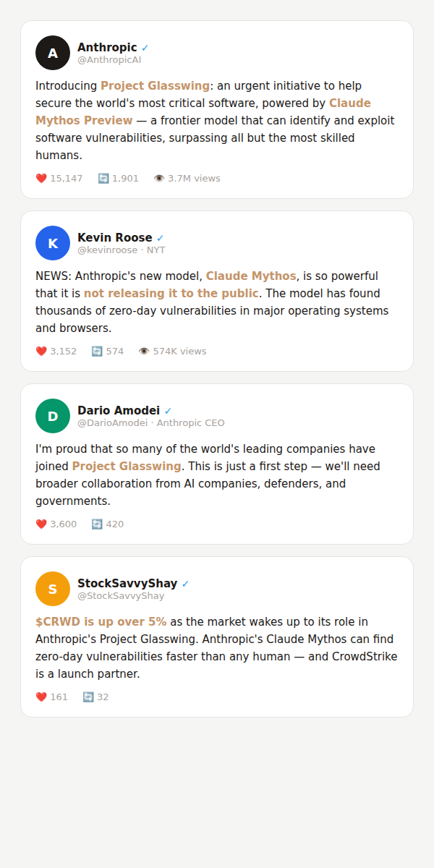
Task: Like the Anthropic post with heart icon
Action: tap(41, 179)
